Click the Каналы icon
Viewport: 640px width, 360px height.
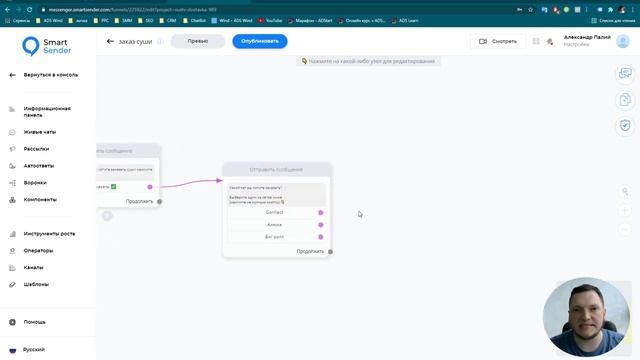[x=12, y=268]
